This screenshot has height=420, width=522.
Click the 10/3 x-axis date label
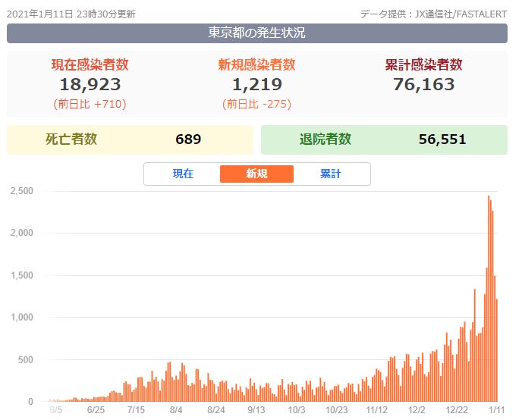297,409
